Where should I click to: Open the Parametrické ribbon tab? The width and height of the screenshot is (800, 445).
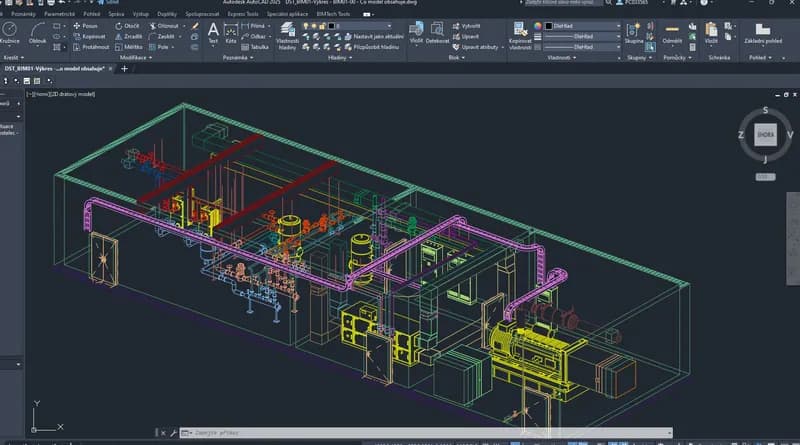[59, 14]
